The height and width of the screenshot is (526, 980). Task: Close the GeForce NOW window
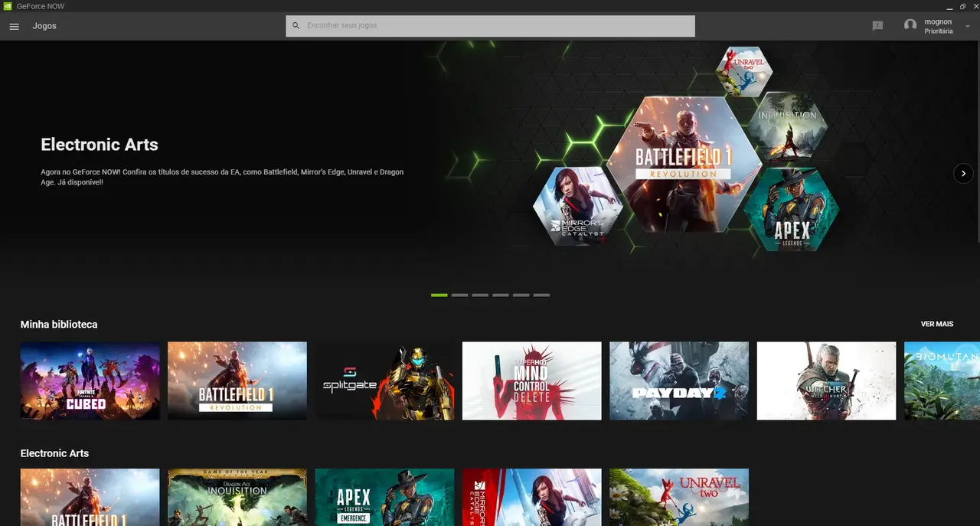click(x=975, y=6)
